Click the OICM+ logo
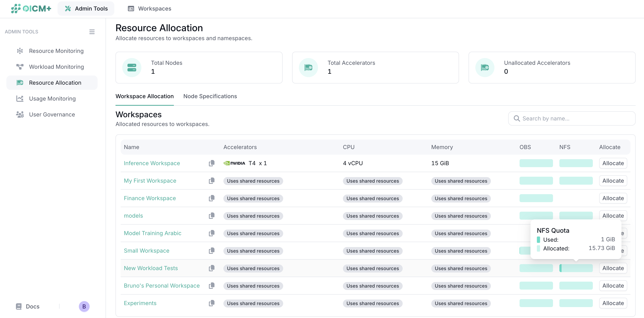 (31, 9)
